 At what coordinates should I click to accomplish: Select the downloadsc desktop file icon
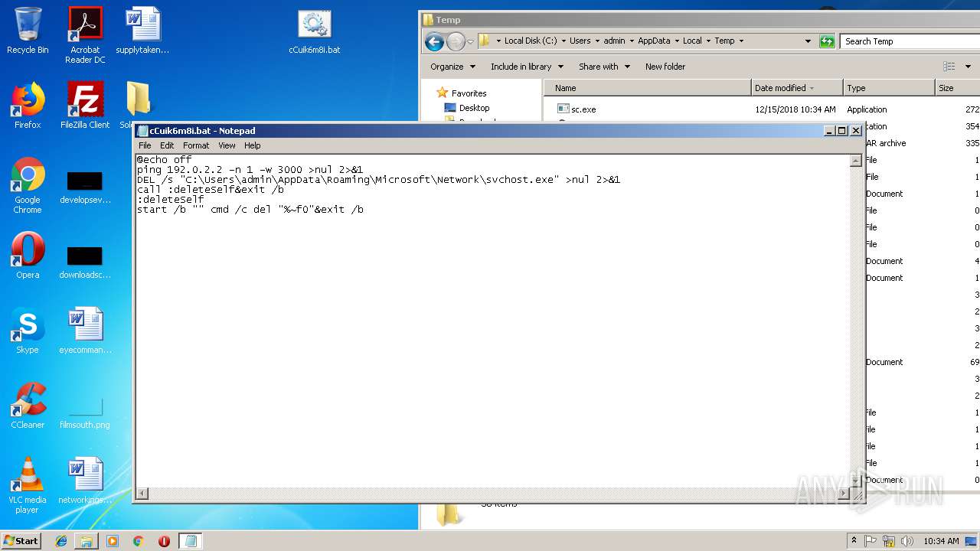click(85, 262)
